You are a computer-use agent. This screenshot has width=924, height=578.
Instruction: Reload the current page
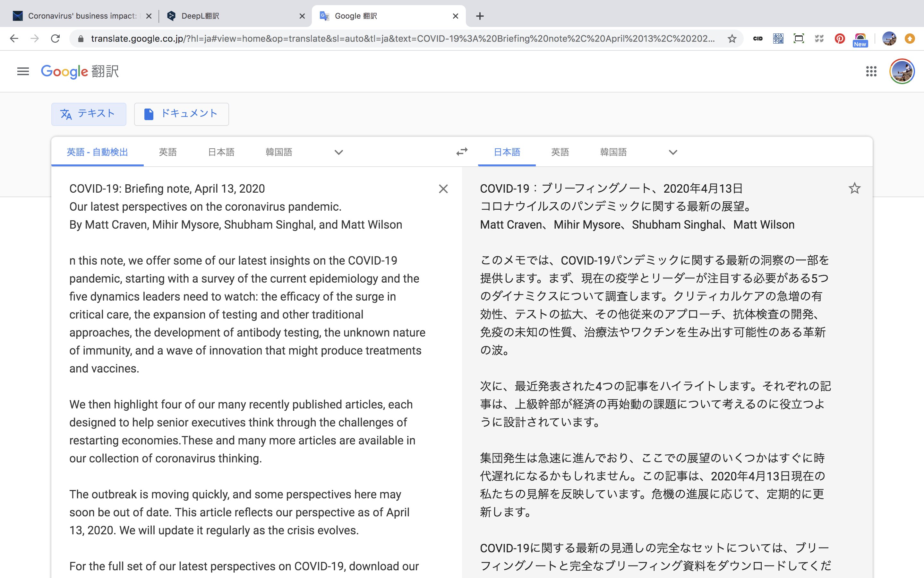coord(56,39)
